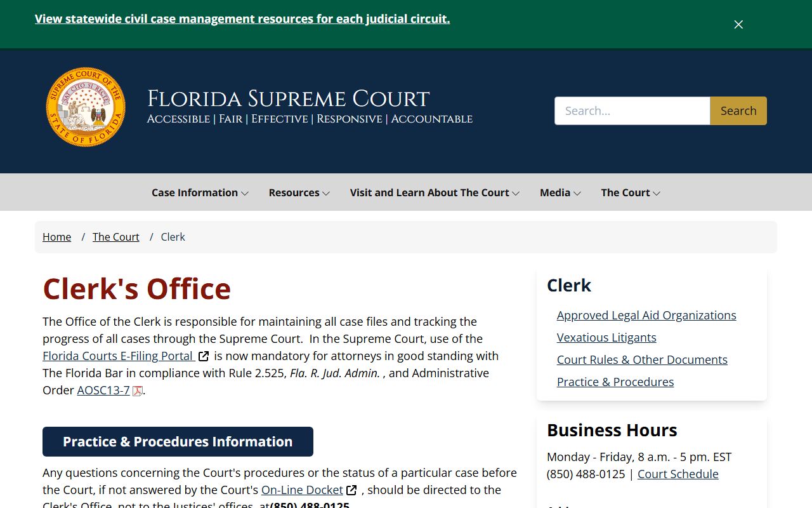Expand Visit and Learn About The Court chevron
The width and height of the screenshot is (812, 508).
click(x=516, y=193)
